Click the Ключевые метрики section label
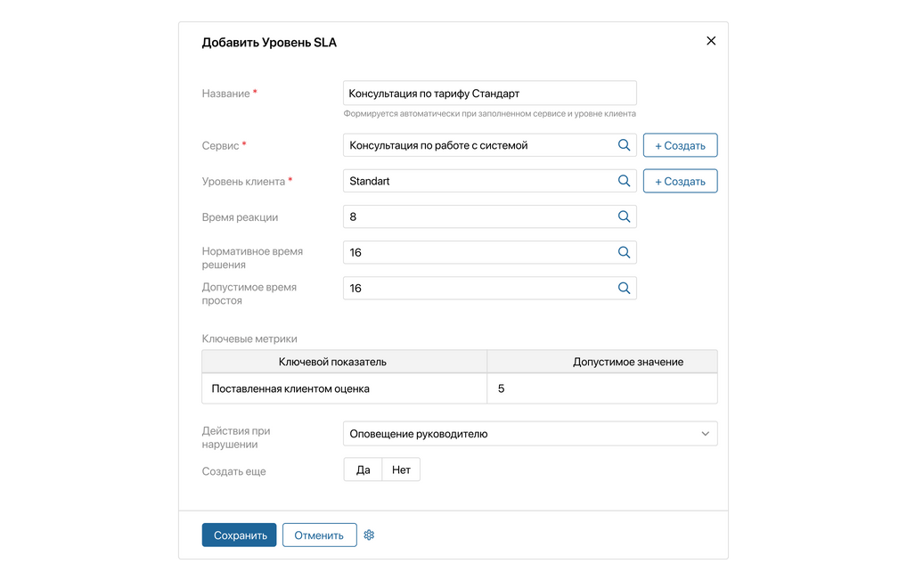 249,339
